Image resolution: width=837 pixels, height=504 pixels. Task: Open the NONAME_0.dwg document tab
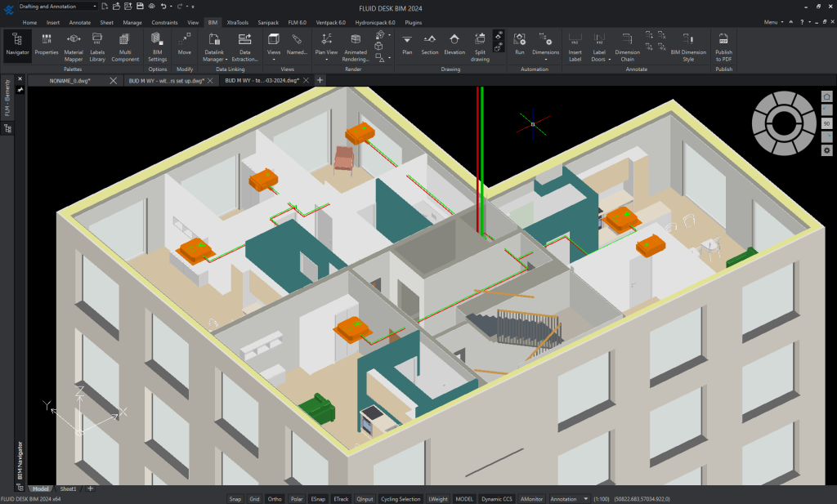pos(69,80)
